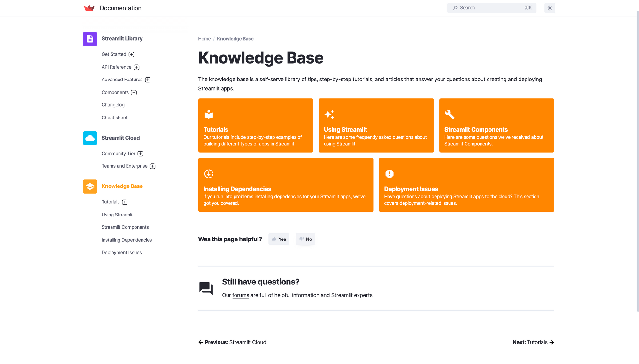Click the wrench icon on Streamlit Components card
This screenshot has height=364, width=639.
click(449, 114)
